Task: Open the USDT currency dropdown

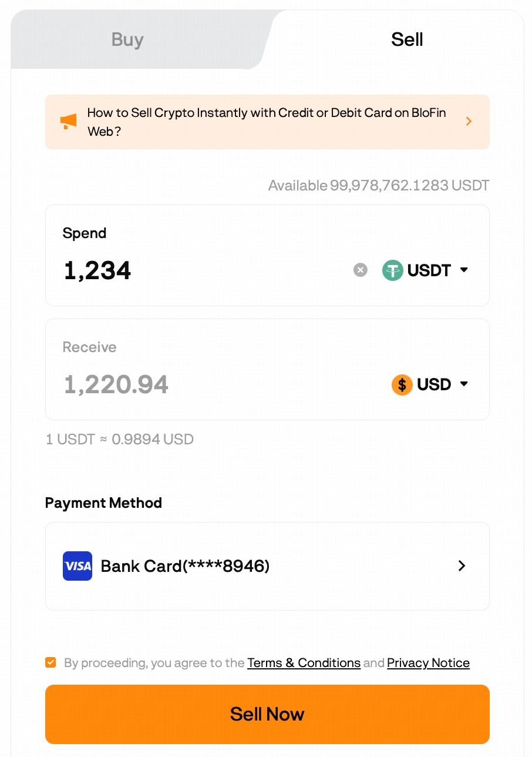Action: (x=463, y=270)
